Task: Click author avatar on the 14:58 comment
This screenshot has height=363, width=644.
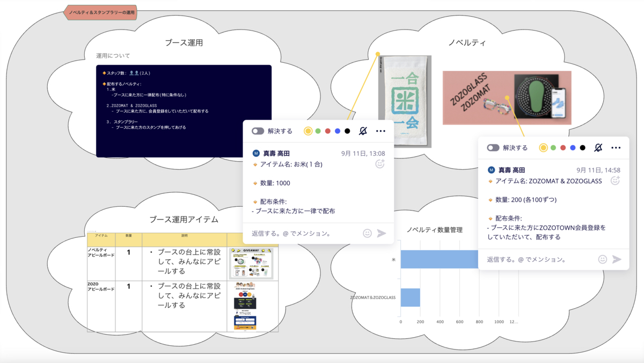Action: [x=491, y=170]
